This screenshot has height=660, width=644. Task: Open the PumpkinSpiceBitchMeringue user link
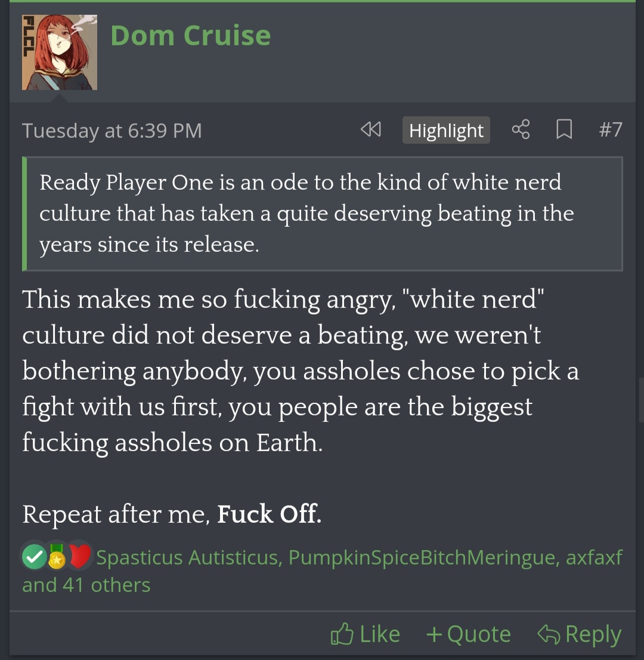423,557
